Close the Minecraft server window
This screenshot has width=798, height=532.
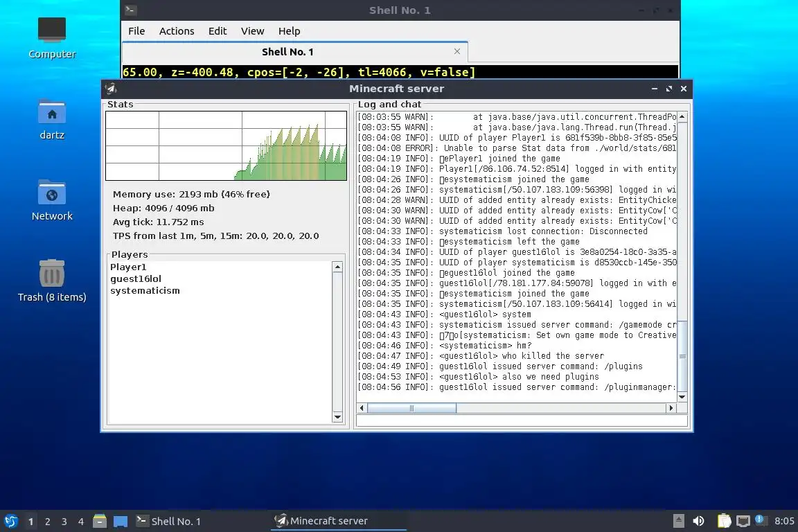tap(684, 89)
